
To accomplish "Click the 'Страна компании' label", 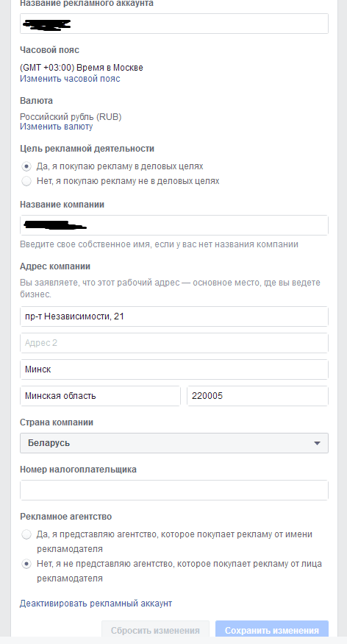I will point(57,422).
